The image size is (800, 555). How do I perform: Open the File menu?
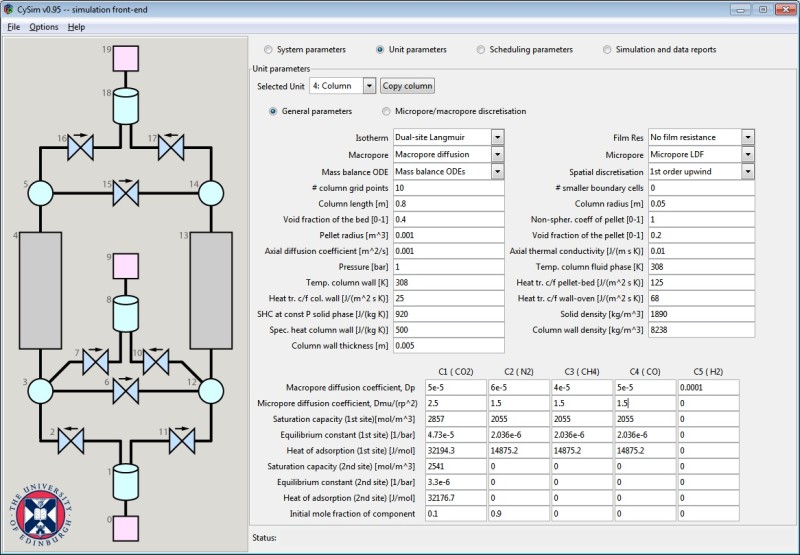14,27
